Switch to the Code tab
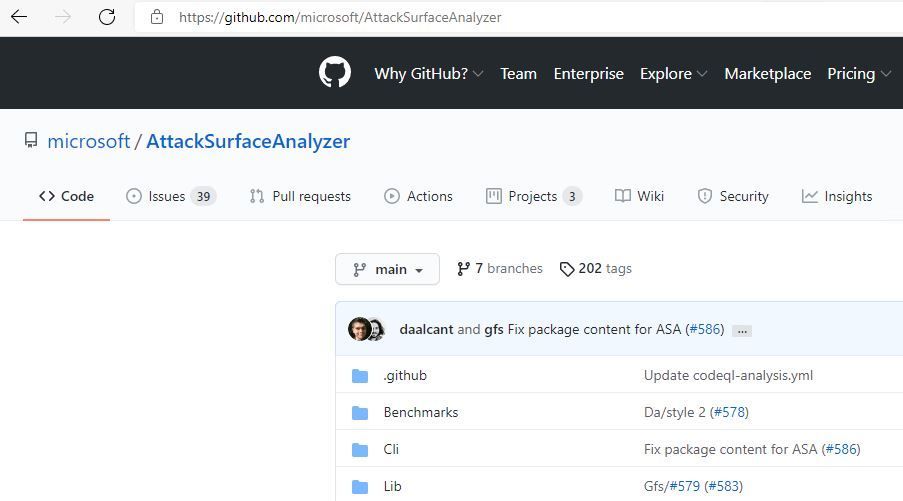The image size is (903, 501). (66, 196)
